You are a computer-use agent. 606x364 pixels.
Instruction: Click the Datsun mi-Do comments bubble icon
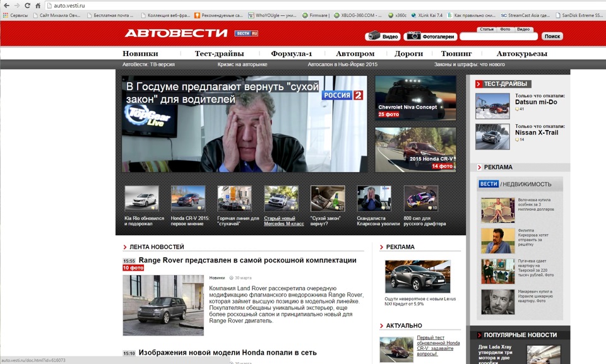point(517,109)
